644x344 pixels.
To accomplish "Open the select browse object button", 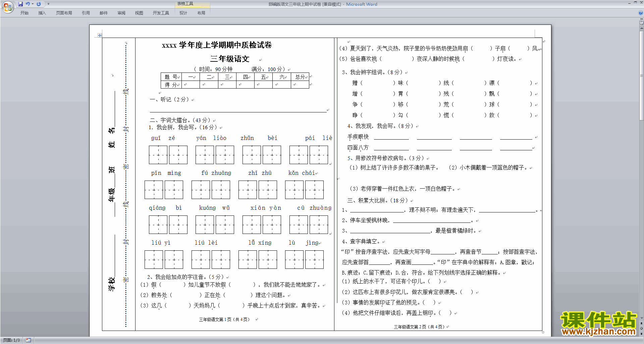I will (x=642, y=328).
